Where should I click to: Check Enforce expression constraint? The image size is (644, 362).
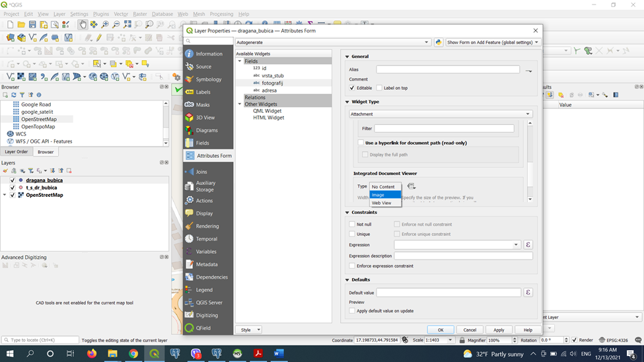pyautogui.click(x=352, y=266)
